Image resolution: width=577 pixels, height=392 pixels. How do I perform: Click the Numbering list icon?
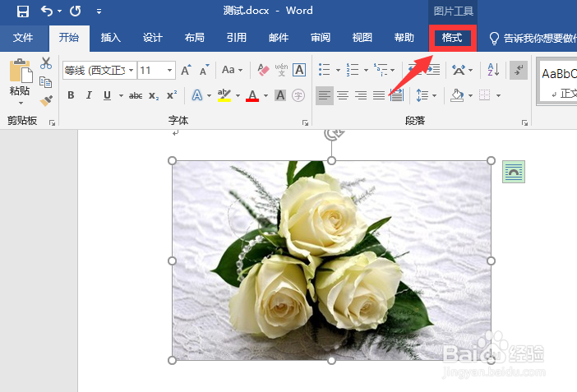[x=353, y=70]
